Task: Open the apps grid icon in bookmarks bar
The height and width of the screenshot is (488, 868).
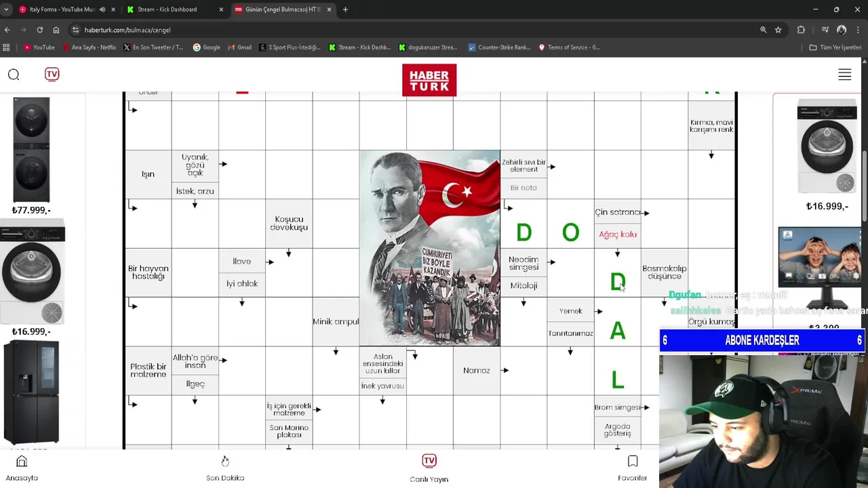Action: pos(7,47)
